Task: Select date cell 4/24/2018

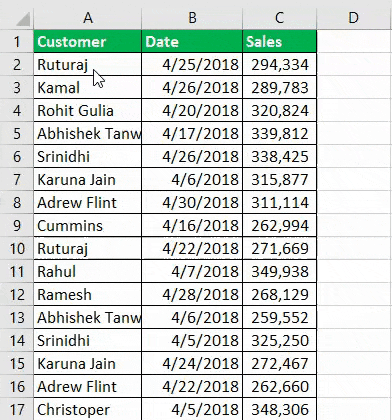Action: coord(192,364)
